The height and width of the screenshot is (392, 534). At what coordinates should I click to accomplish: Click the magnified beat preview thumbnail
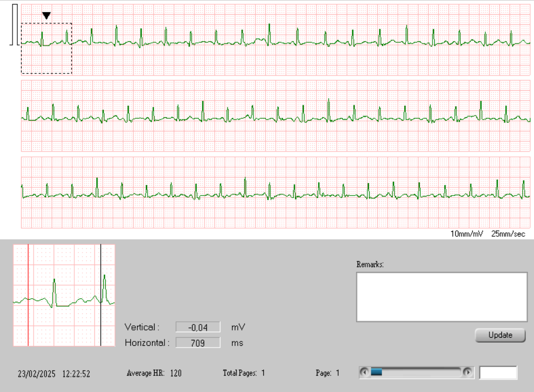click(x=64, y=296)
